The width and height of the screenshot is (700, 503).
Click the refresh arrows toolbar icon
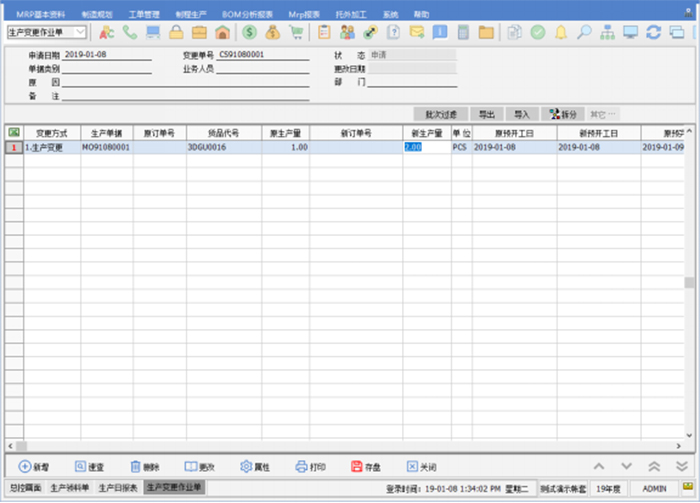pyautogui.click(x=653, y=32)
